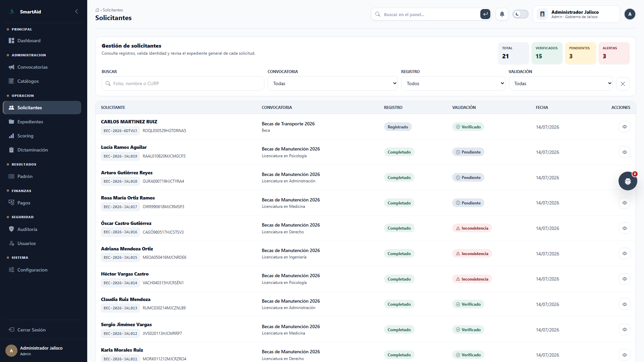View record of Lucía Ramos Aguilar
The image size is (644, 362).
625,152
